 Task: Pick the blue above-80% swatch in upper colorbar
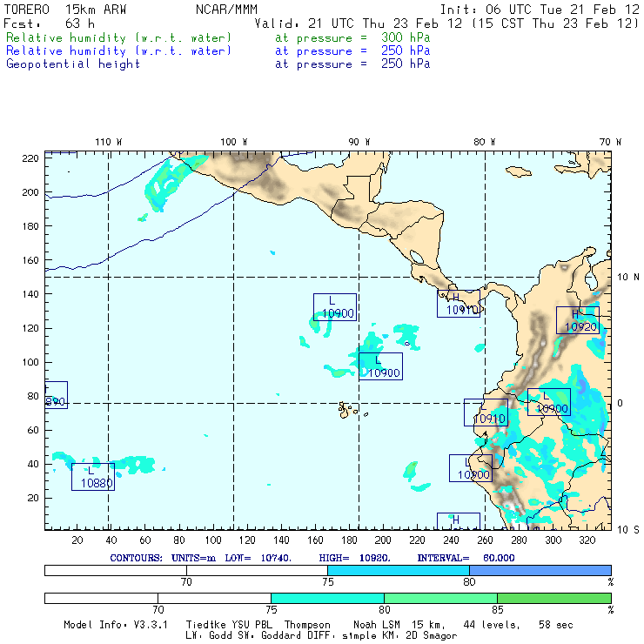point(540,570)
